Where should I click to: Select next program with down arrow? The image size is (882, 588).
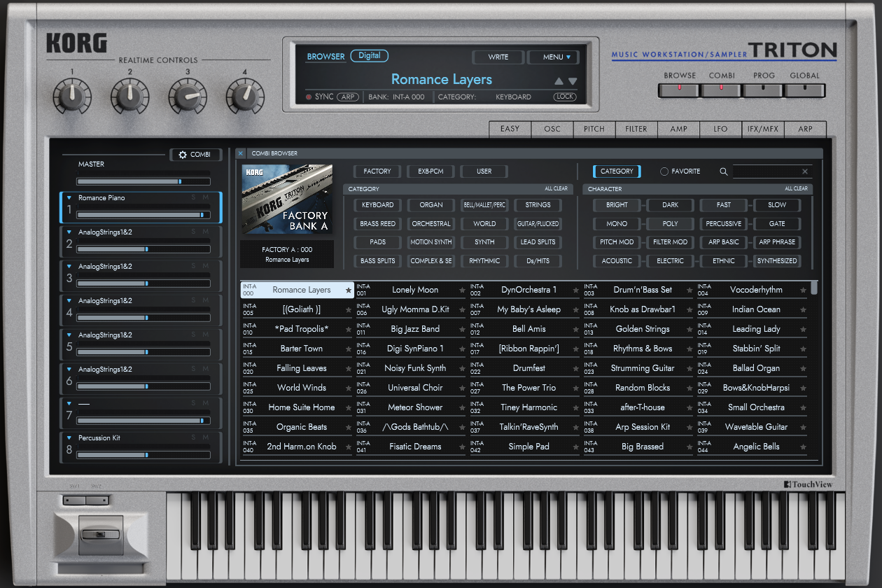[573, 81]
